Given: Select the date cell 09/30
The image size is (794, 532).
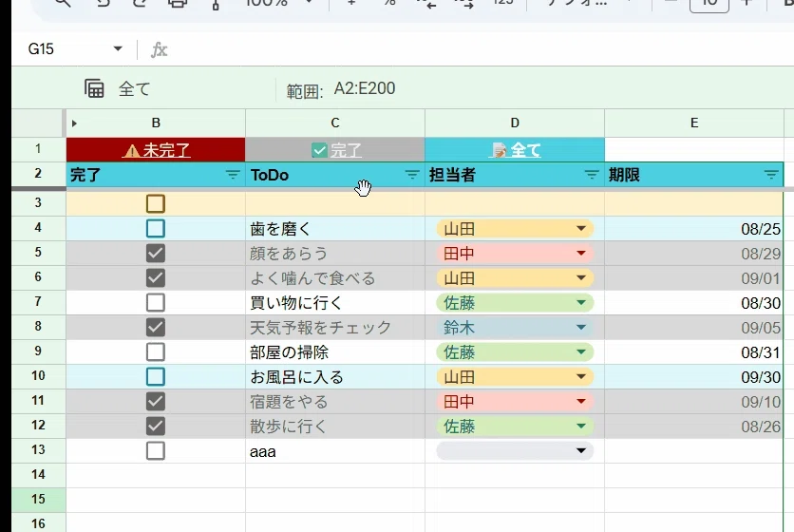Looking at the screenshot, I should pos(693,376).
